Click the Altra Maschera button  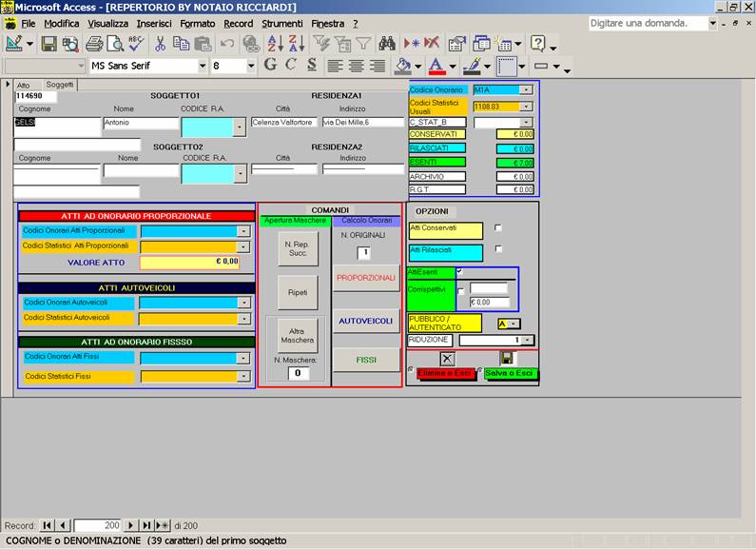(297, 335)
